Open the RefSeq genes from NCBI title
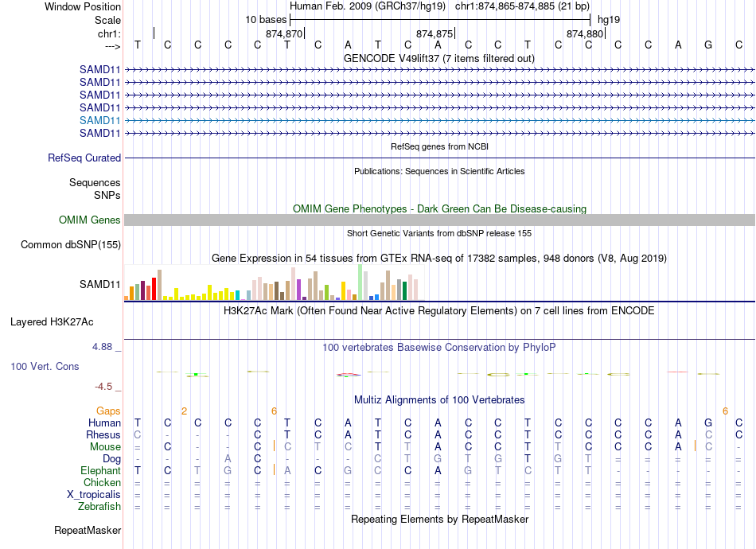756x549 pixels. click(439, 146)
